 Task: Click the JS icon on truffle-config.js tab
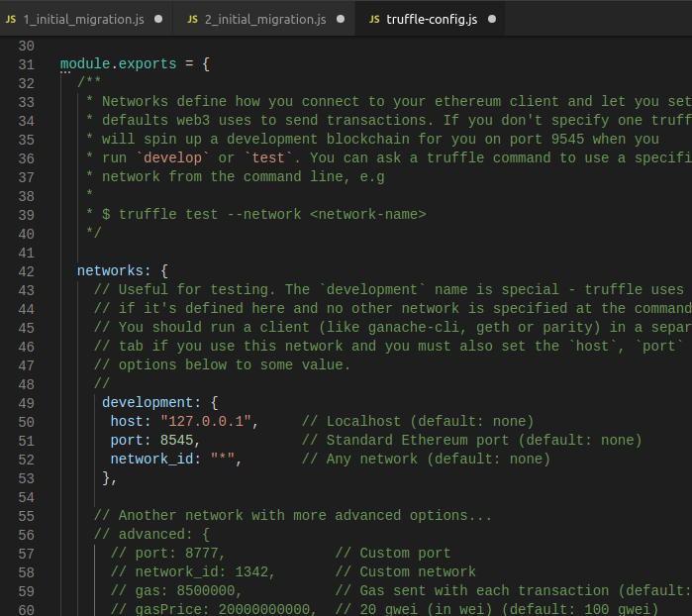(374, 20)
